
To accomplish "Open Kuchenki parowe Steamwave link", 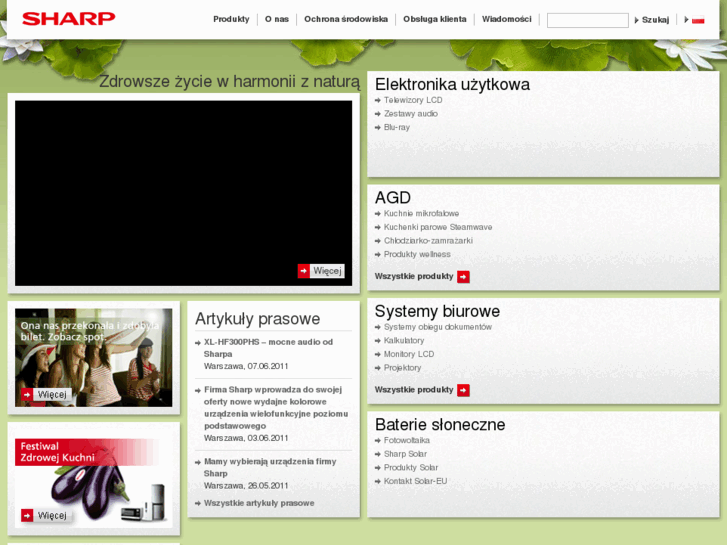I will coord(438,227).
